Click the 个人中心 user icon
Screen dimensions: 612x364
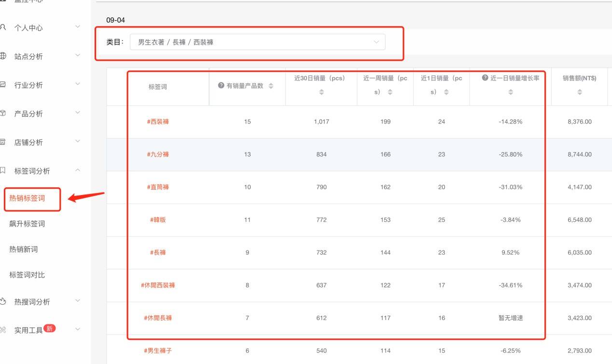click(3, 28)
